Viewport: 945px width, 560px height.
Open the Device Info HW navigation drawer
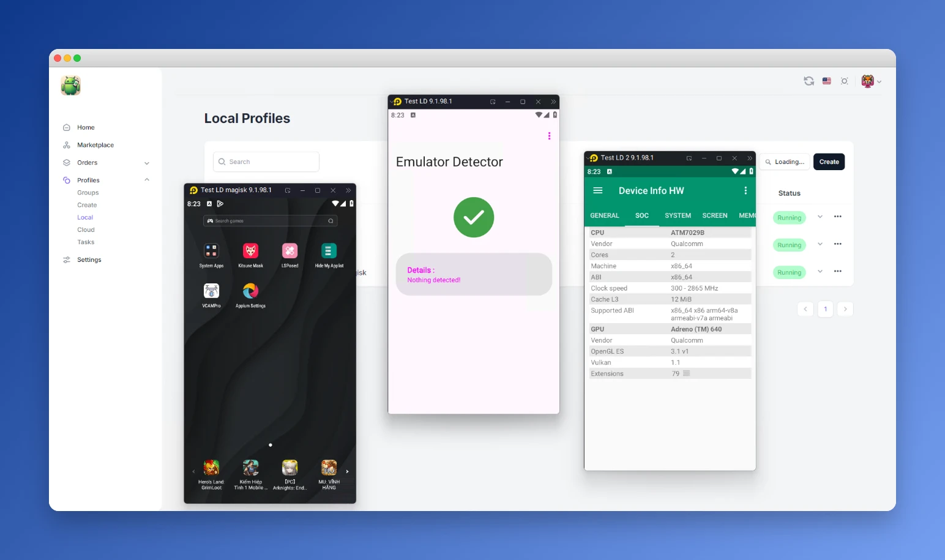pos(598,190)
